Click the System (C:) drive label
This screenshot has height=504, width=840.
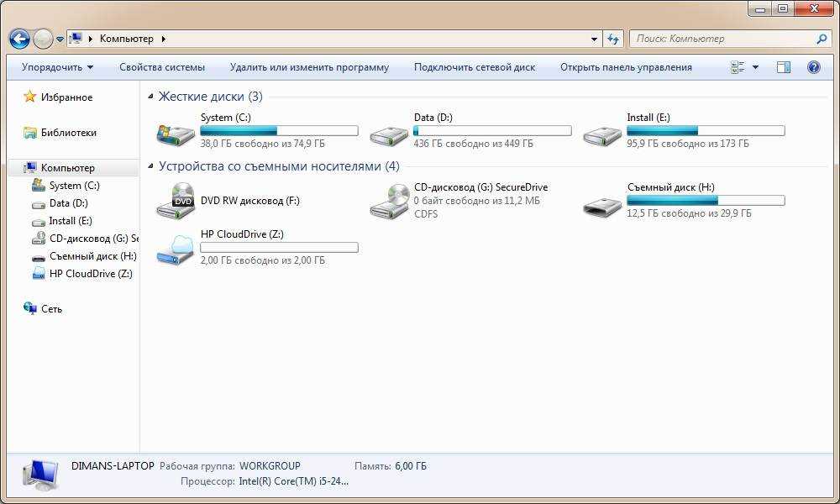click(x=225, y=118)
